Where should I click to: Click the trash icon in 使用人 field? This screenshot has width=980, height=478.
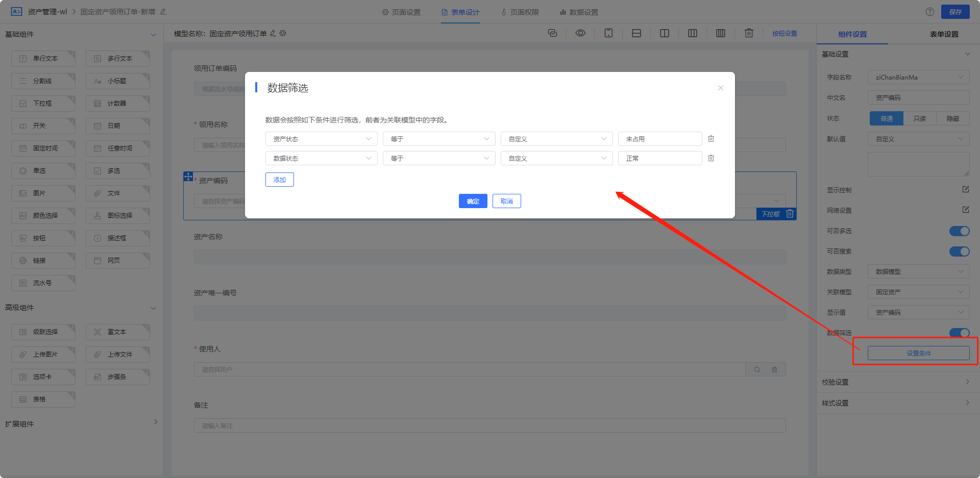point(774,369)
